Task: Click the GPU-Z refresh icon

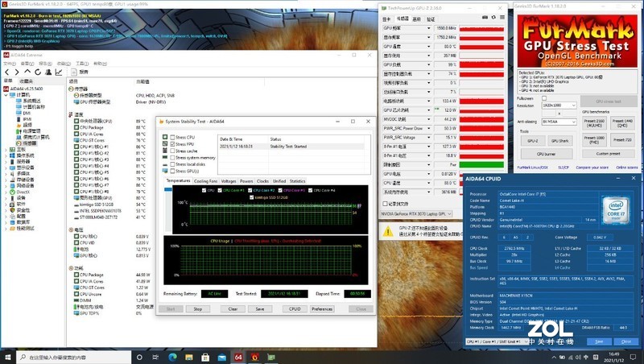Action: (x=493, y=18)
